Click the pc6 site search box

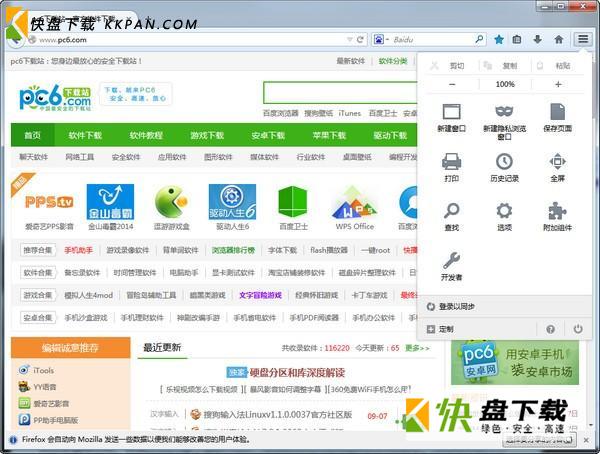click(x=341, y=92)
